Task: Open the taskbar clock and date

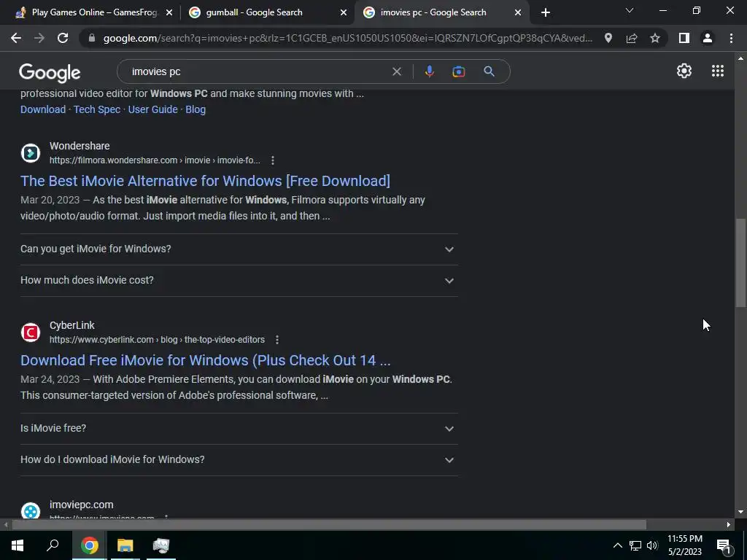Action: pyautogui.click(x=684, y=545)
